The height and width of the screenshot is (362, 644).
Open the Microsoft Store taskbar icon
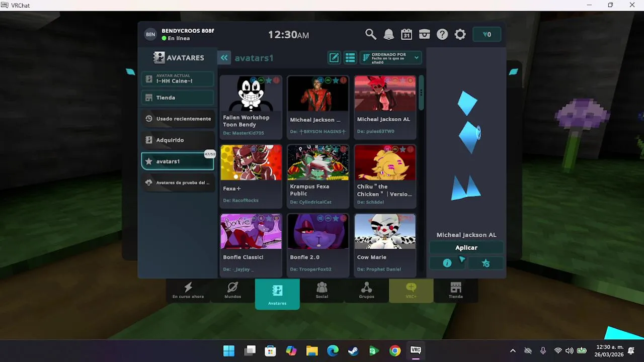pyautogui.click(x=270, y=350)
